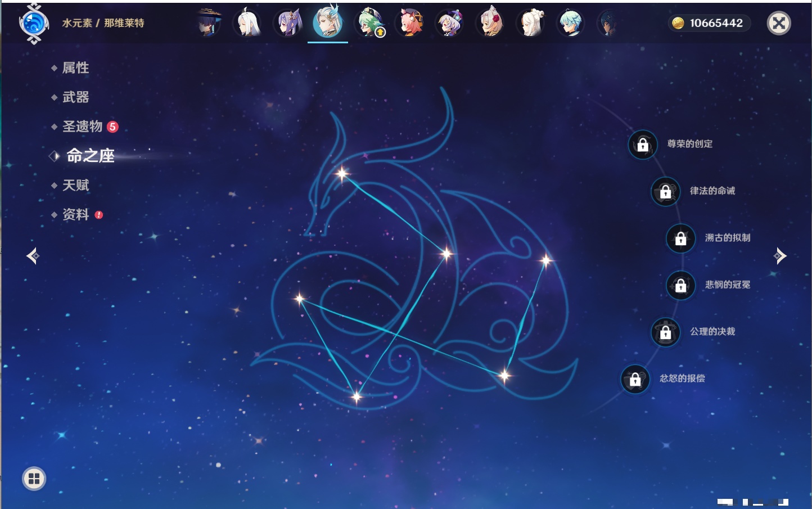The height and width of the screenshot is (509, 812).
Task: Open constellation label 悲悯的冠冕
Action: point(728,285)
